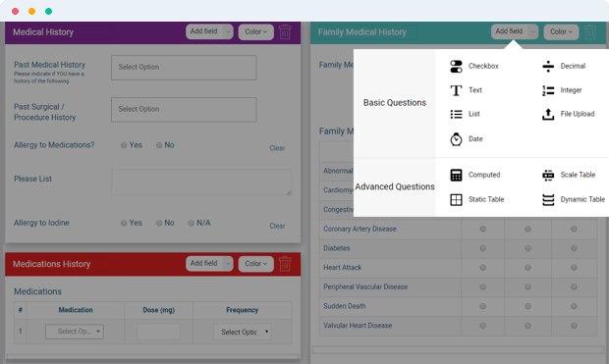Open Past Surgical Procedure History dropdown
609x364 pixels.
click(184, 110)
